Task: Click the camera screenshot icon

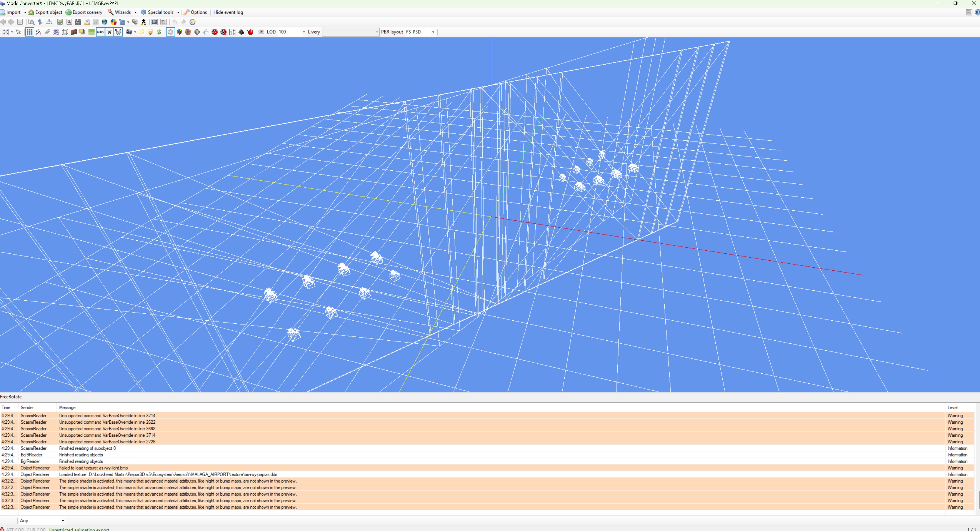Action: [128, 32]
